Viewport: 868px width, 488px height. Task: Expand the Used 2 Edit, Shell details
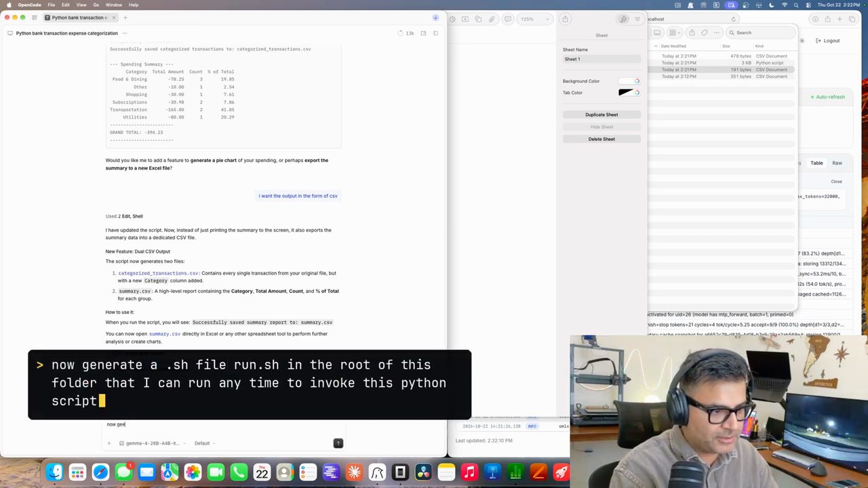[124, 216]
